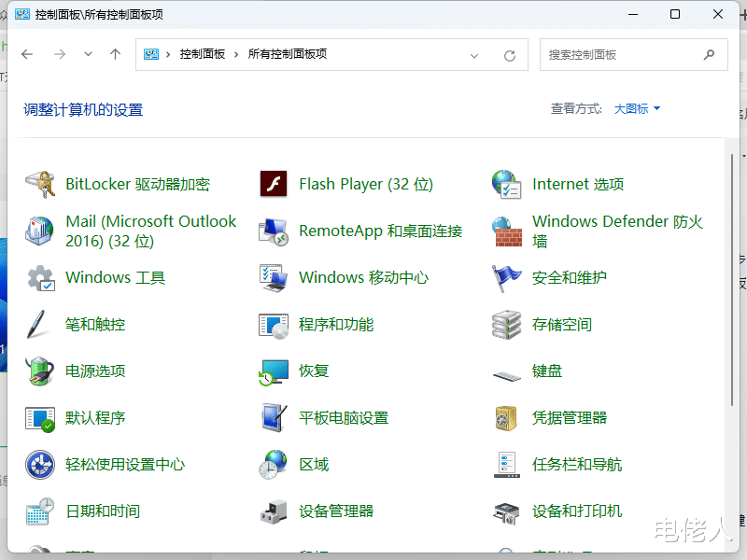This screenshot has height=560, width=747.
Task: Click the 日期和时间 calendar icon
Action: tap(40, 511)
